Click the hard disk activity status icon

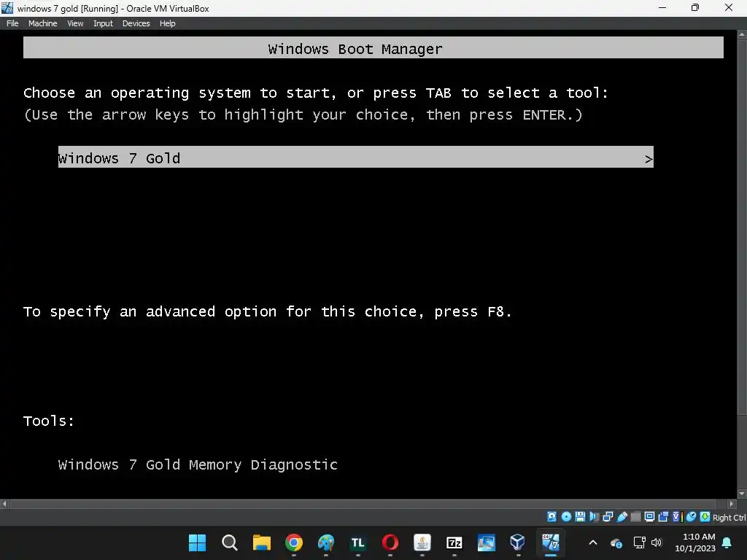pos(551,517)
